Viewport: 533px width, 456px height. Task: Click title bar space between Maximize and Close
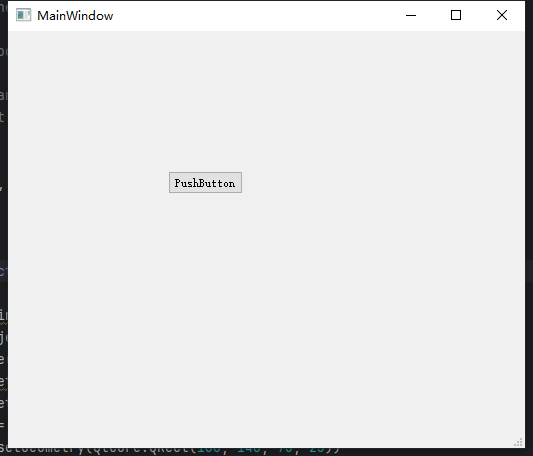(x=479, y=15)
